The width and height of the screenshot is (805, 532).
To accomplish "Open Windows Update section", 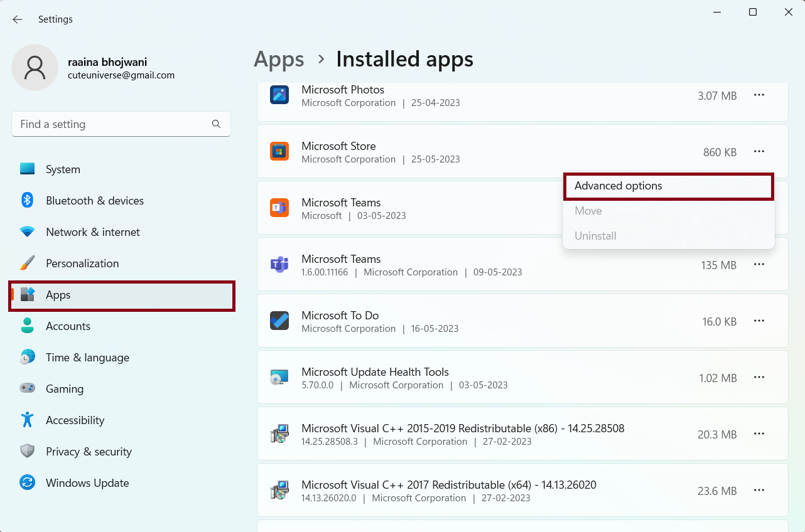I will point(87,483).
